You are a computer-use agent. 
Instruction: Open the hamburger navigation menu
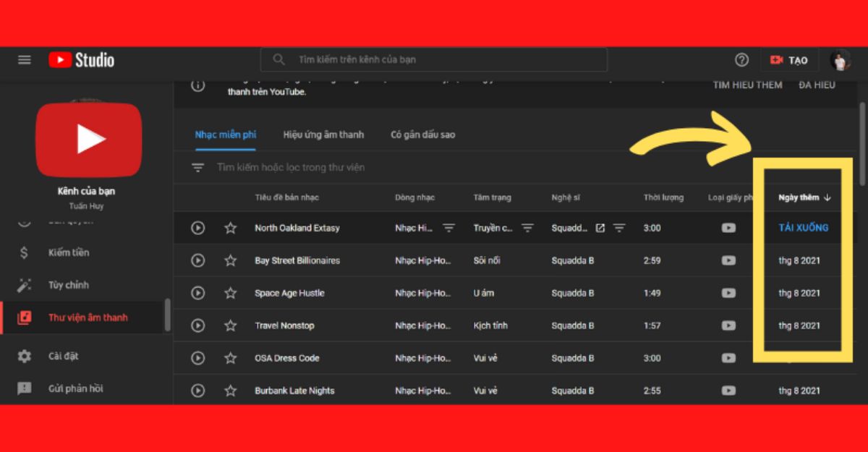point(25,60)
